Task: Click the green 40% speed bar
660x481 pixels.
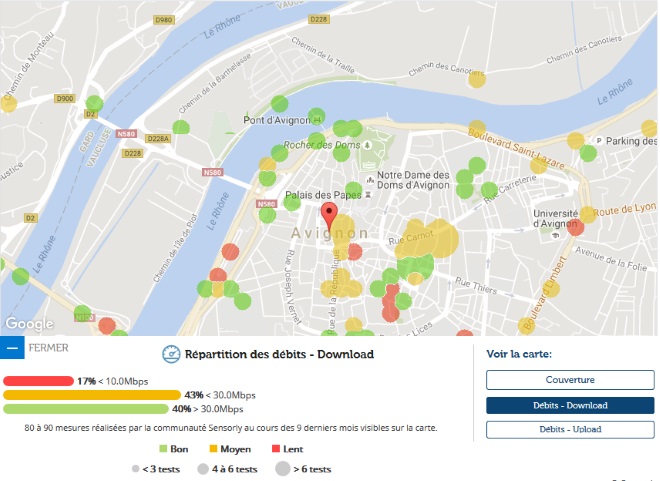Action: click(86, 409)
